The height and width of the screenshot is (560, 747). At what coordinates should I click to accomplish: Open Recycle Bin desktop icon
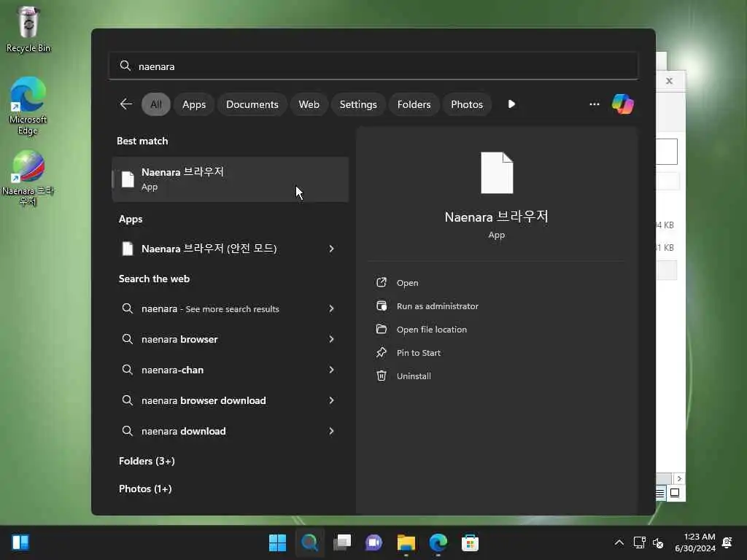[x=28, y=29]
